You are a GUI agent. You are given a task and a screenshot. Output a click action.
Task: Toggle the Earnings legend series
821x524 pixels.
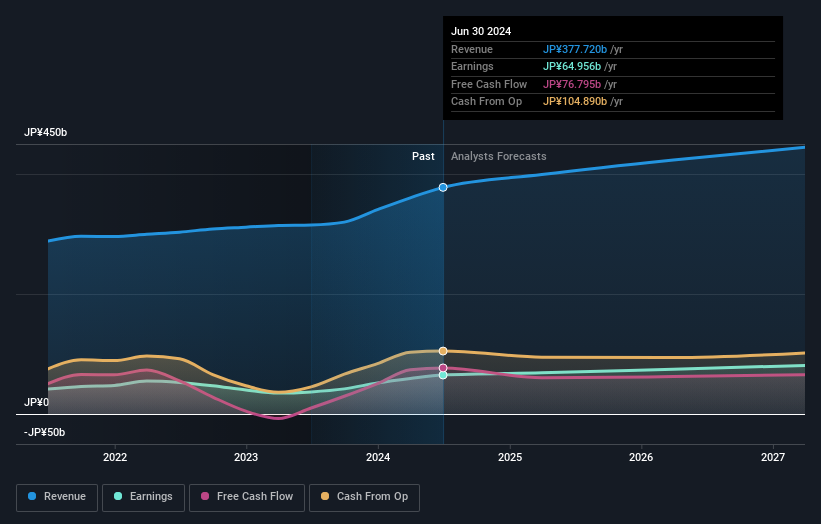(x=143, y=497)
